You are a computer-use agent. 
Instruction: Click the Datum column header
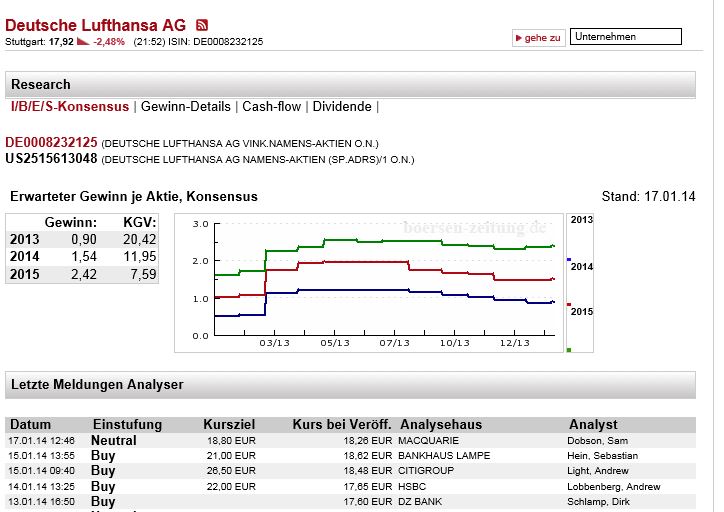(x=30, y=424)
